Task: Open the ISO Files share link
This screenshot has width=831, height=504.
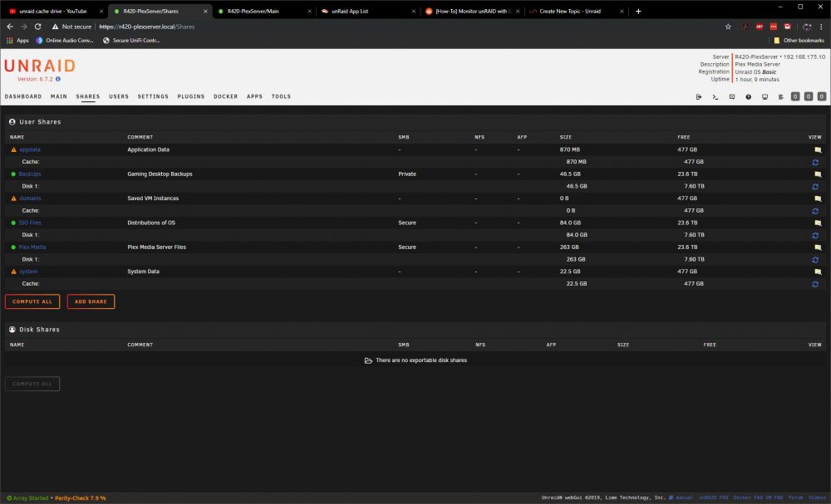Action: click(x=30, y=223)
